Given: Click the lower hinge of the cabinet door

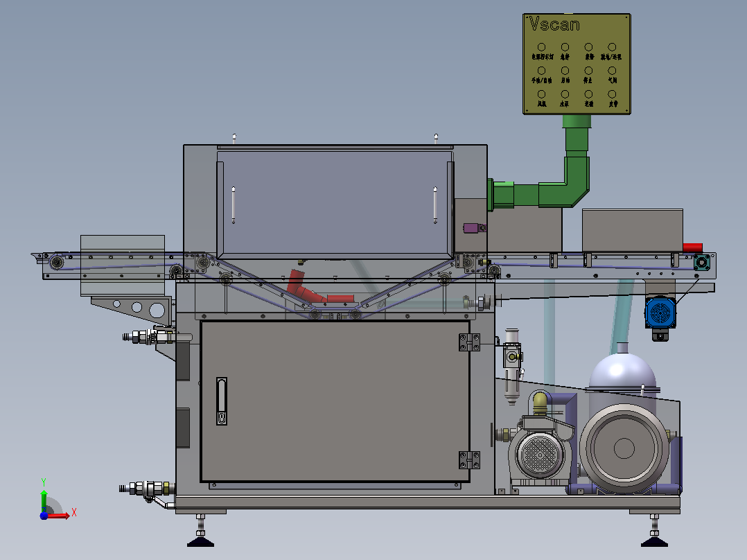Looking at the screenshot, I should (x=469, y=460).
